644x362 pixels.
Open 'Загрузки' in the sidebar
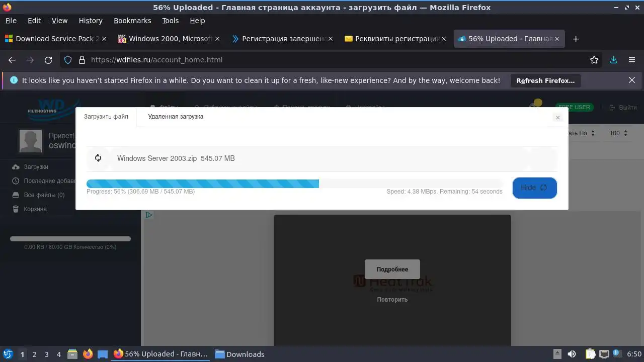(x=30, y=167)
